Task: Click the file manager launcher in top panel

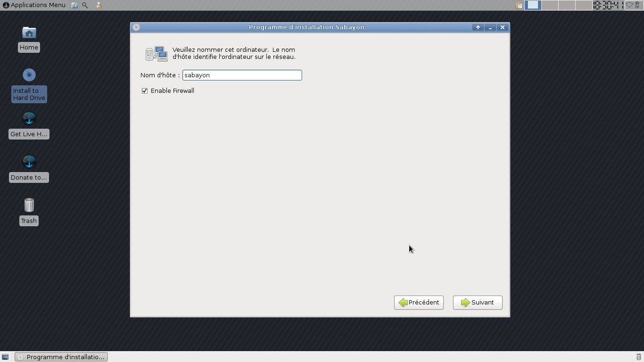Action: (74, 5)
